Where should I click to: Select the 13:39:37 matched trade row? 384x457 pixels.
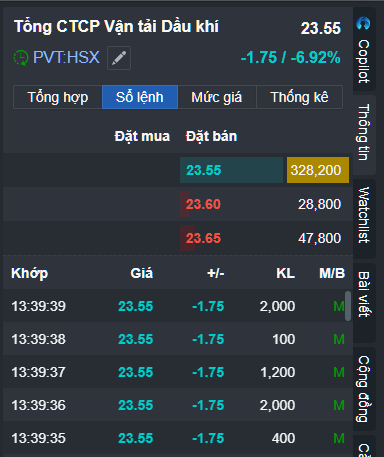(178, 372)
